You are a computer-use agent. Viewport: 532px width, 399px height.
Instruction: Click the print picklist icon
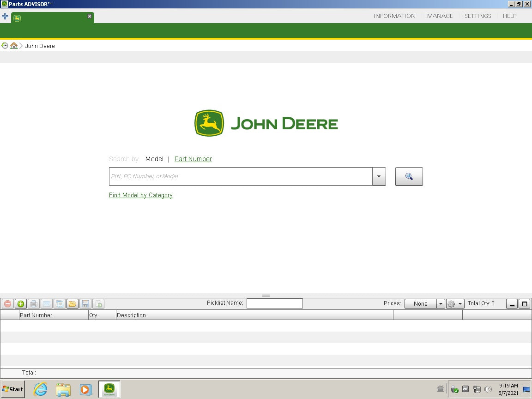[34, 304]
